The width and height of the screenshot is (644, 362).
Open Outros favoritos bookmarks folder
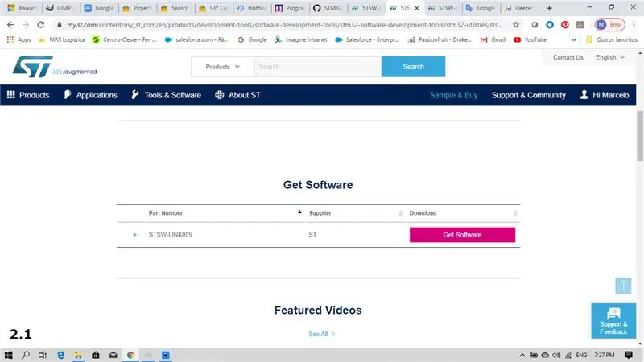click(x=612, y=39)
